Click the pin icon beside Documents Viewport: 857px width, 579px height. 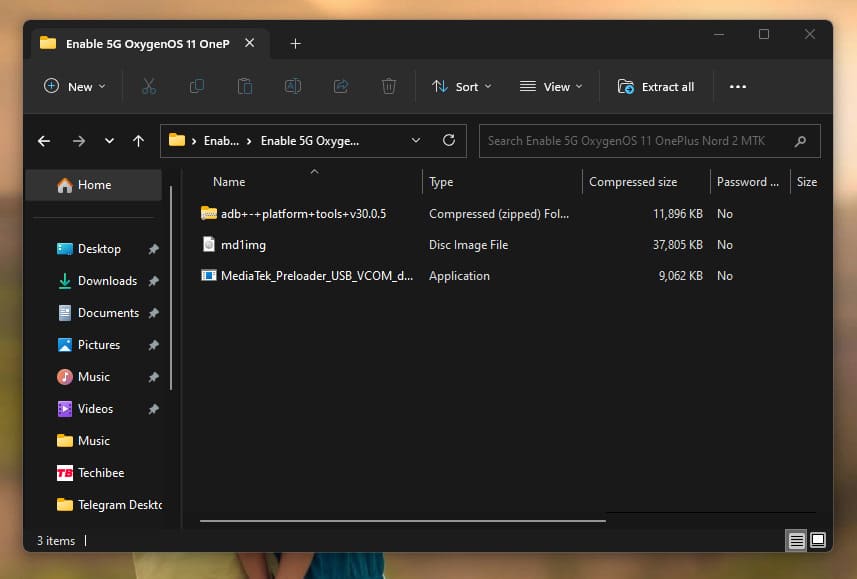(154, 313)
